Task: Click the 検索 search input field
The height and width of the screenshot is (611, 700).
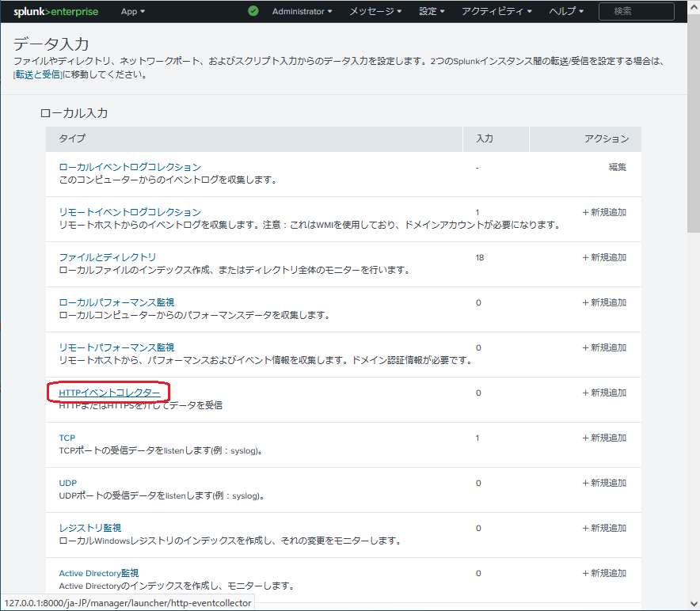Action: (636, 12)
